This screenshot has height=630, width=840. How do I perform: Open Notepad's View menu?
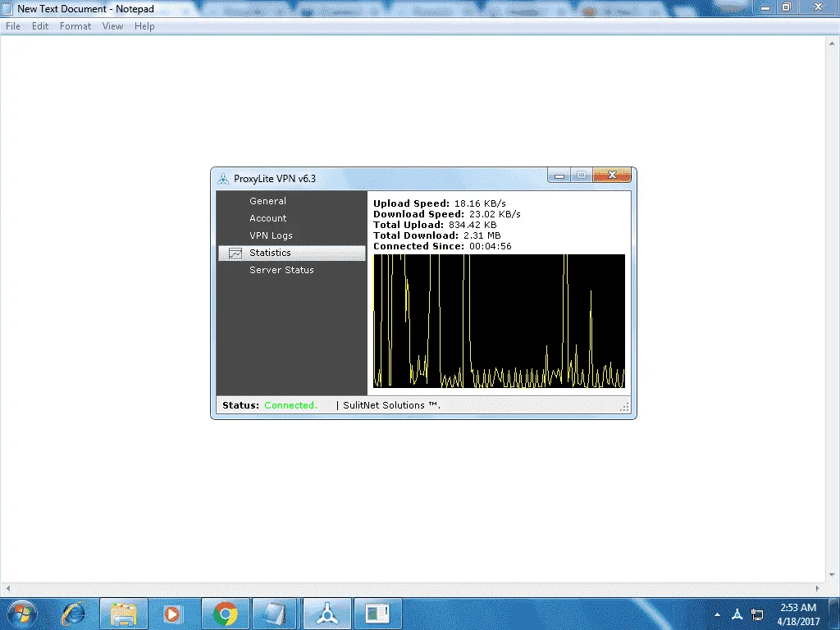pos(112,26)
